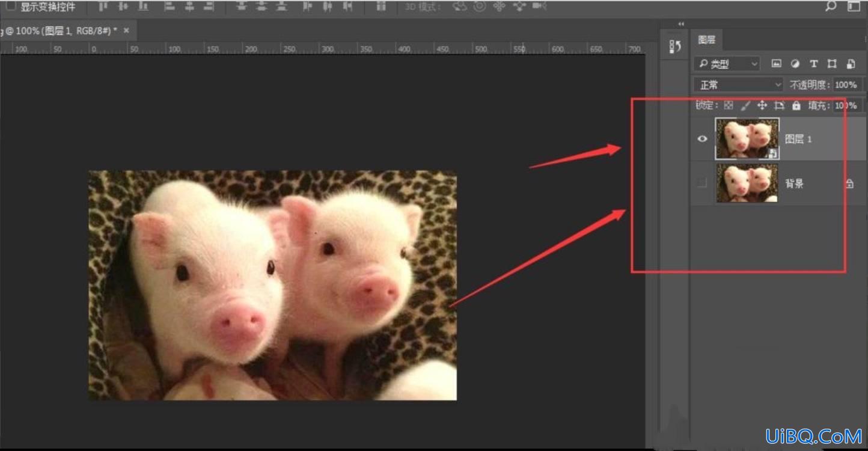Click distribute top edges icon
Viewport: 868px width, 451px height.
[x=242, y=7]
